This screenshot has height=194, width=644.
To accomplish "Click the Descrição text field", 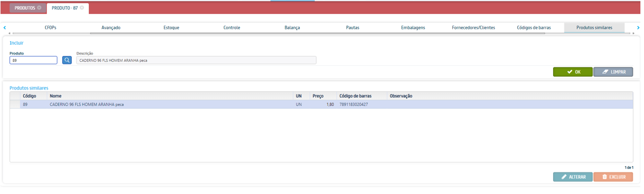I will pos(196,60).
